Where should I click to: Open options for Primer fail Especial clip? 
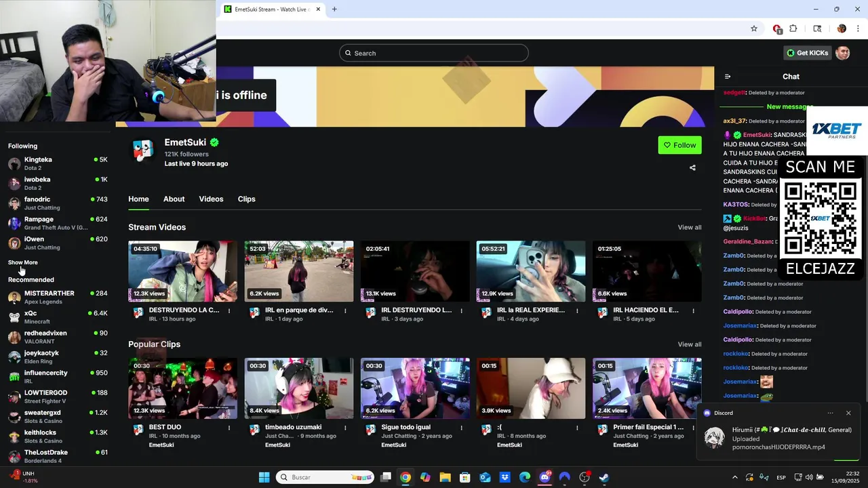(x=693, y=428)
